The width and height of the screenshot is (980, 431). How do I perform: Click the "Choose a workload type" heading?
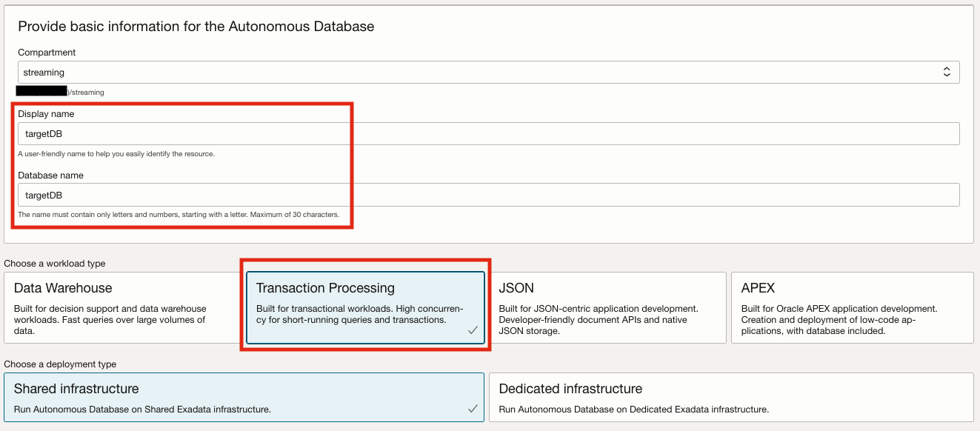(x=55, y=264)
